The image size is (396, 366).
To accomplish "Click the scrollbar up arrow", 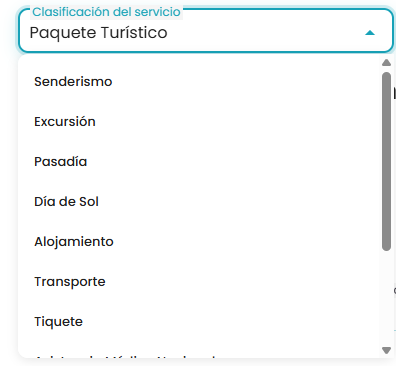I will 386,62.
